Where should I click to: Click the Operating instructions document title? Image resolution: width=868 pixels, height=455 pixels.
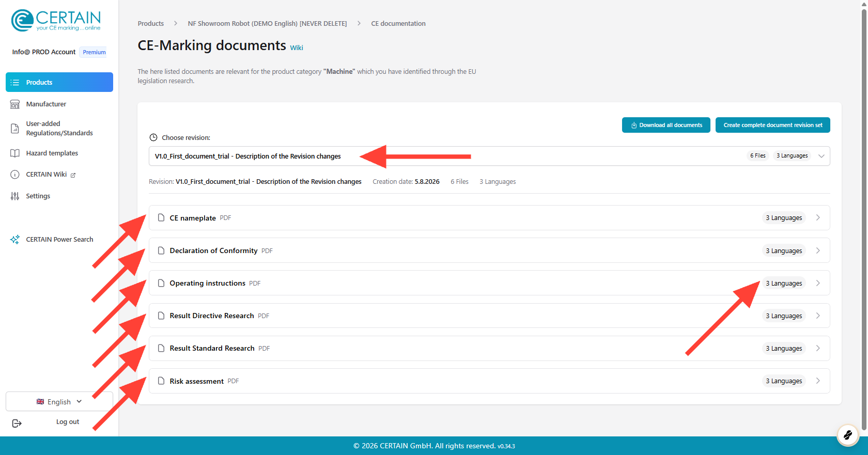click(x=208, y=283)
